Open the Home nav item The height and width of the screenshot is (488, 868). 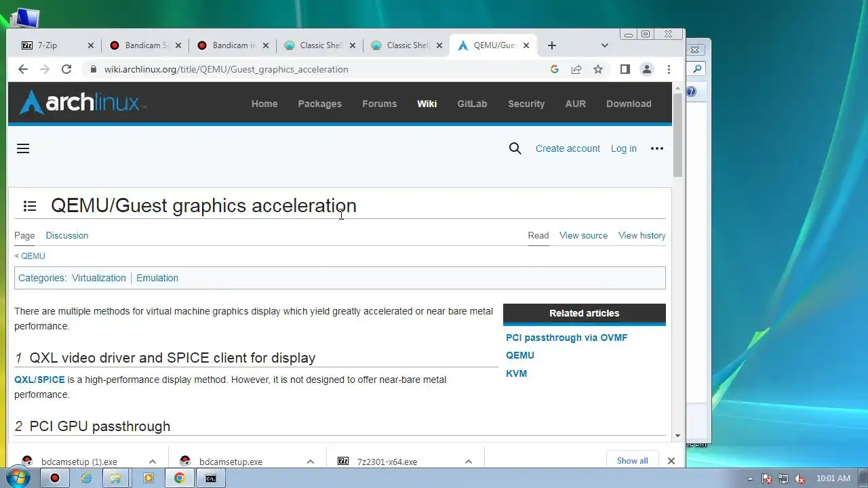[264, 104]
